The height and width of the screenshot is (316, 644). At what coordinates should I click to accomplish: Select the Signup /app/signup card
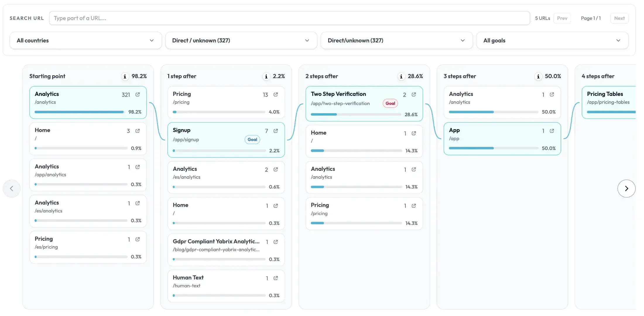point(226,140)
